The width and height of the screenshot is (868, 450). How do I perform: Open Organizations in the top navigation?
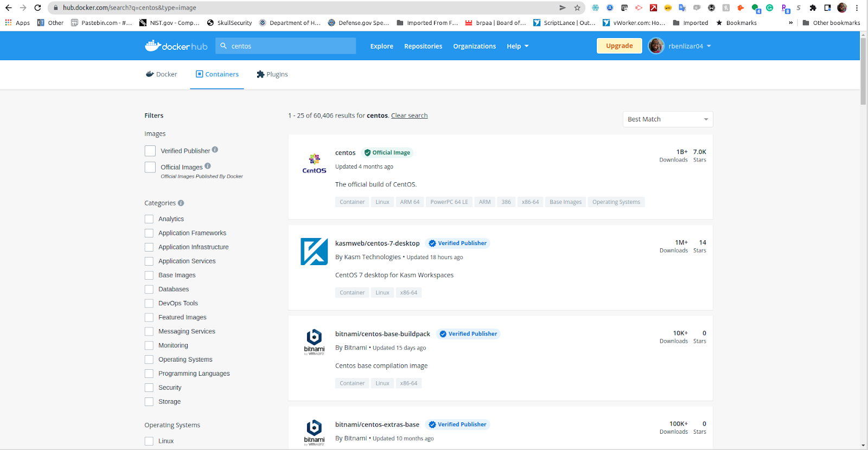pyautogui.click(x=475, y=46)
